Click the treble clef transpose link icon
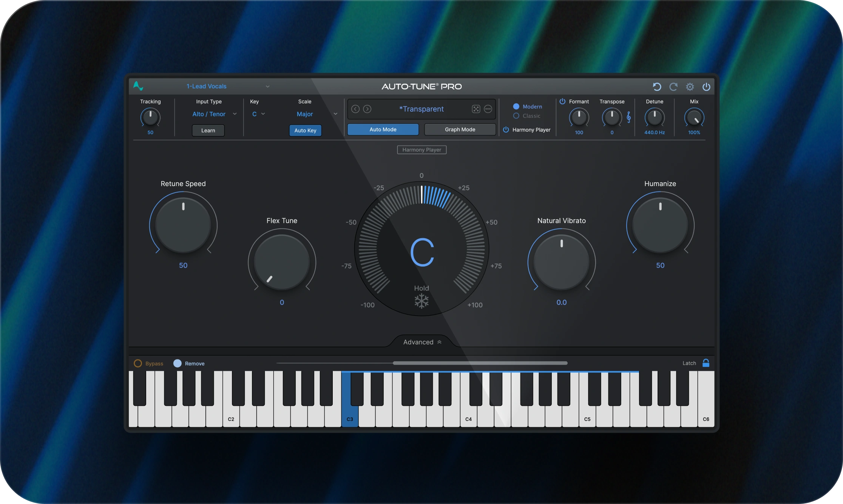The width and height of the screenshot is (843, 504). click(629, 117)
